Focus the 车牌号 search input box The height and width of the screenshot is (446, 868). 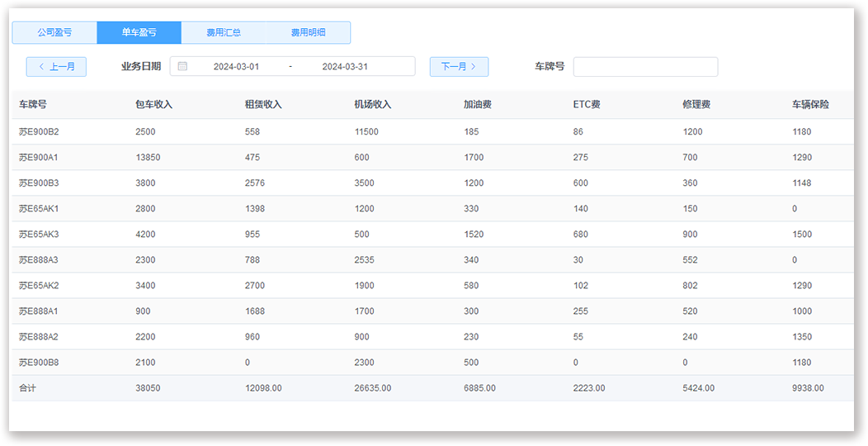point(645,67)
